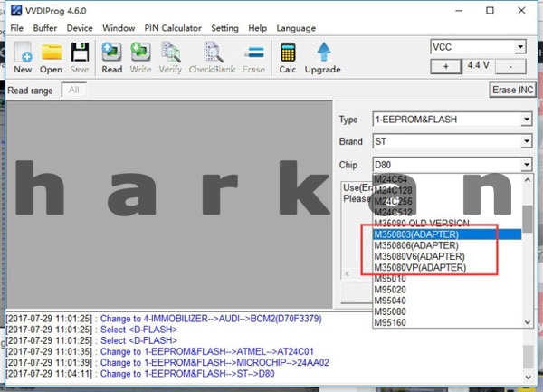
Task: Expand the Brand dropdown showing ST
Action: (526, 141)
